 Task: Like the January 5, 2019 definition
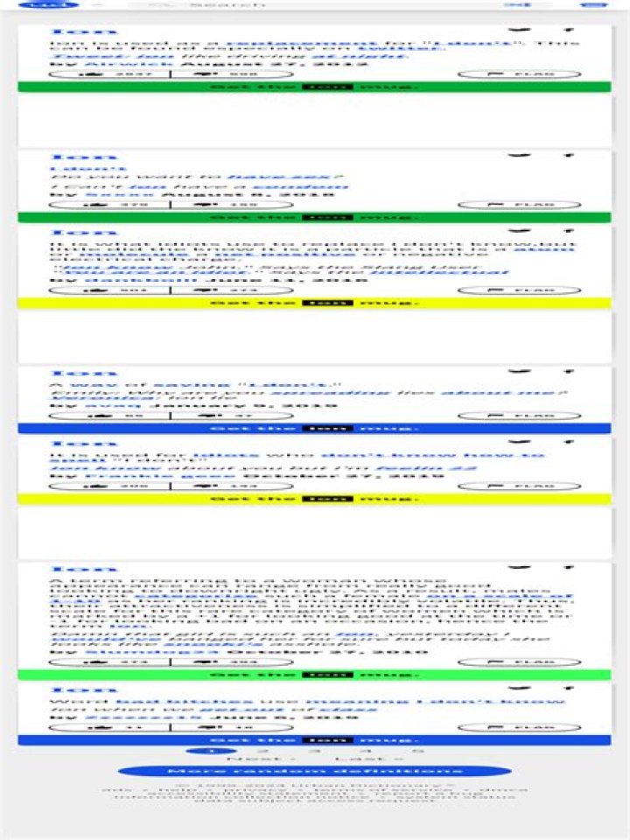(x=110, y=416)
